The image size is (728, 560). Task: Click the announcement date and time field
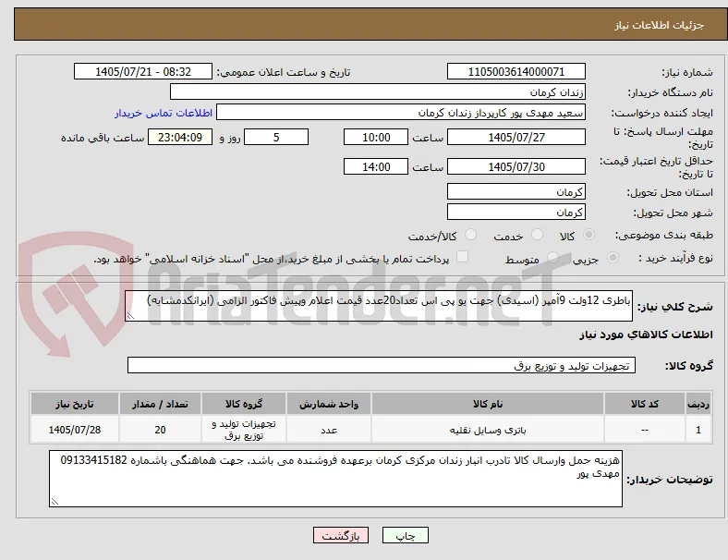pos(143,71)
